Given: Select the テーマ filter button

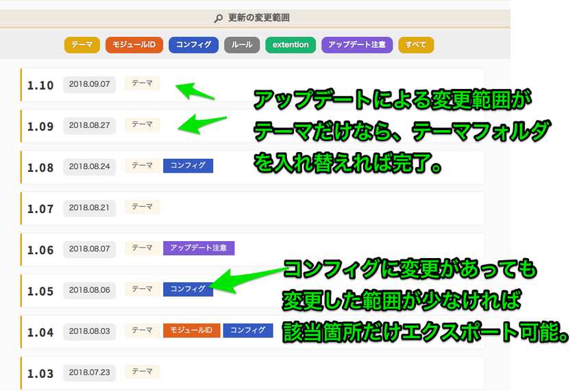Looking at the screenshot, I should [82, 45].
